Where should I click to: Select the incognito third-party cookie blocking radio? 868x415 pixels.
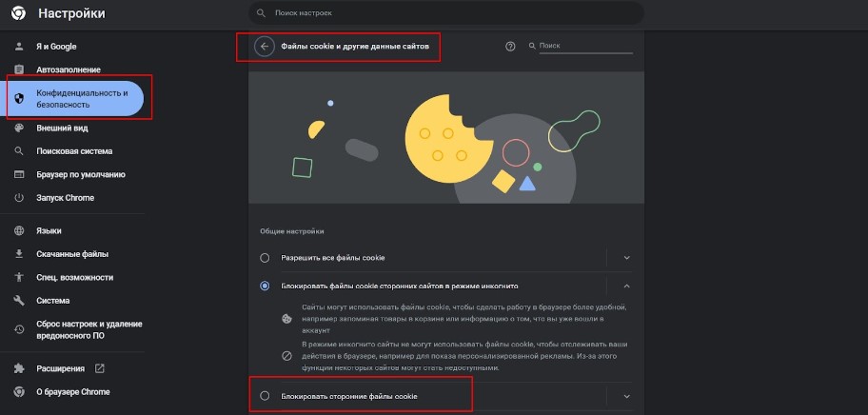pyautogui.click(x=265, y=287)
